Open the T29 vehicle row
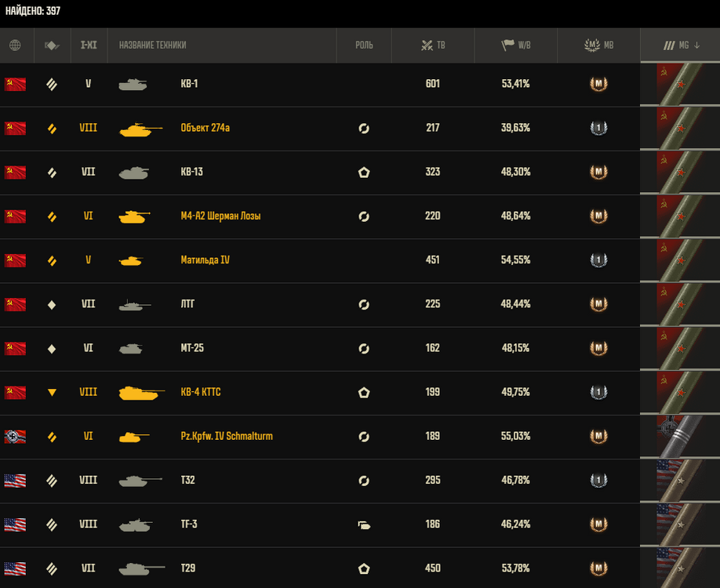 click(x=320, y=568)
